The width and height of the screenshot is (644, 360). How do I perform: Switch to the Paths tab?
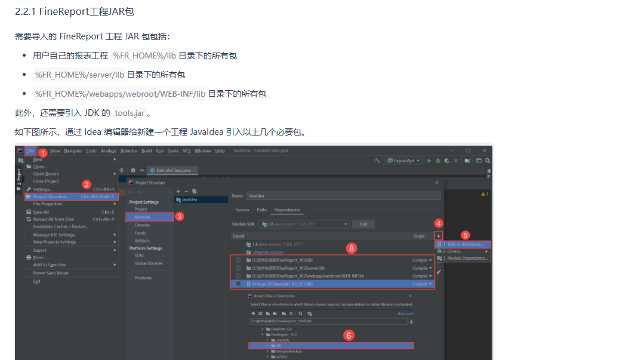tap(262, 210)
